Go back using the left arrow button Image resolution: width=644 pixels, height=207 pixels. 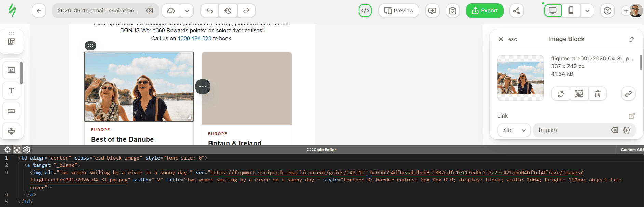[x=39, y=11]
